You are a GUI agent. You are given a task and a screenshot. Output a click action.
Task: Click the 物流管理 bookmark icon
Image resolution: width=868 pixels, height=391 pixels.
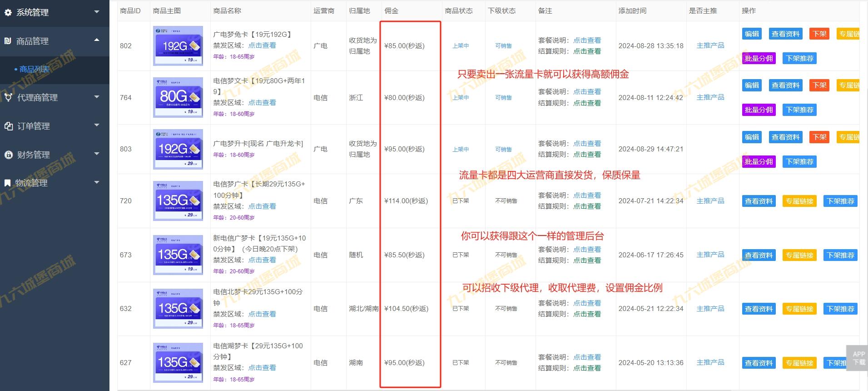(7, 183)
